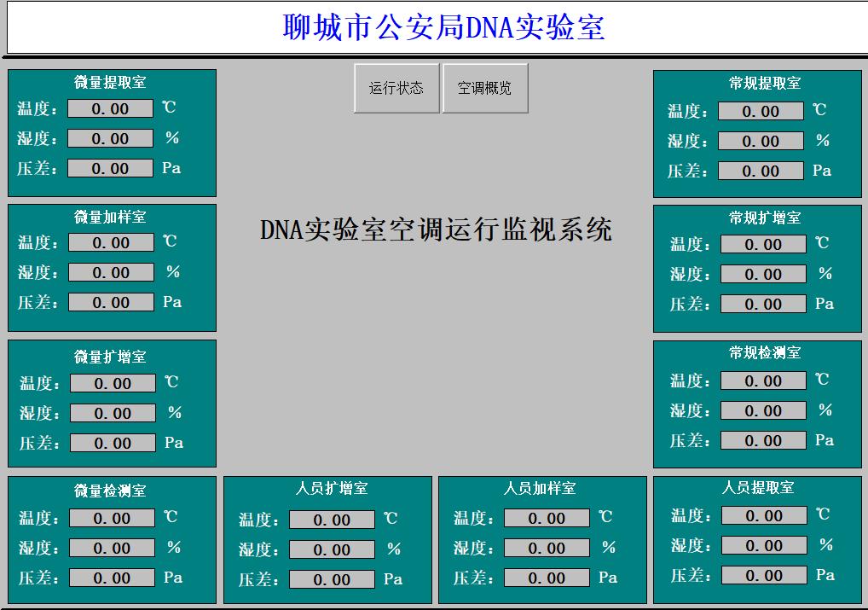
Task: Select 微量检测室 temperature value field
Action: (112, 518)
